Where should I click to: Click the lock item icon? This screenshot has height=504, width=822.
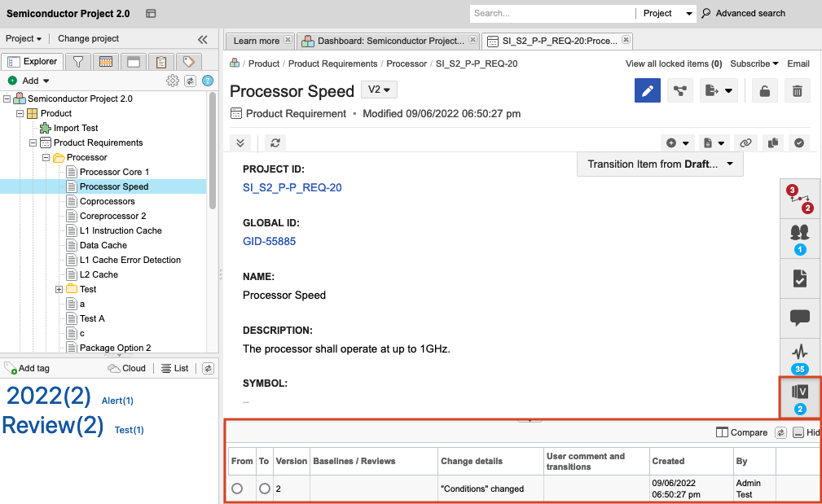pyautogui.click(x=764, y=90)
